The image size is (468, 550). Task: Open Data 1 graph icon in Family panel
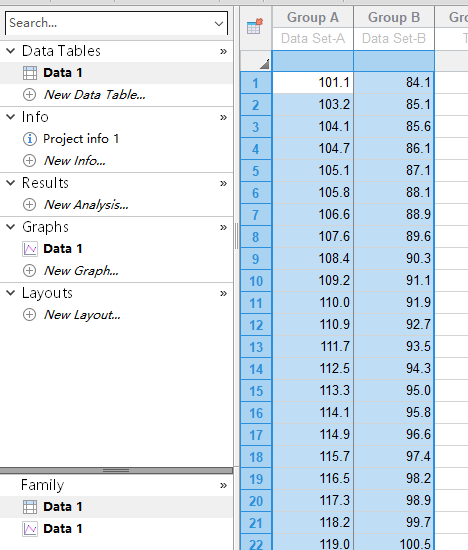coord(30,529)
